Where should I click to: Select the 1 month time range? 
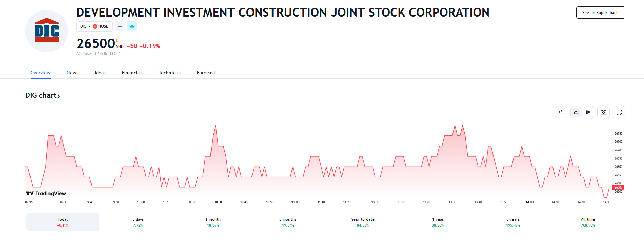tap(213, 222)
